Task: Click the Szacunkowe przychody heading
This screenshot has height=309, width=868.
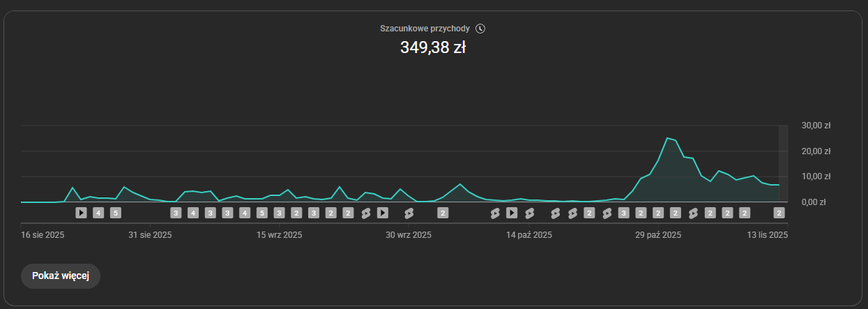Action: (424, 29)
